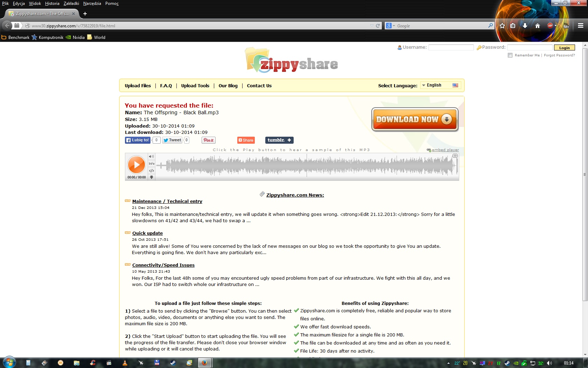Open the Widok menu

[x=35, y=4]
